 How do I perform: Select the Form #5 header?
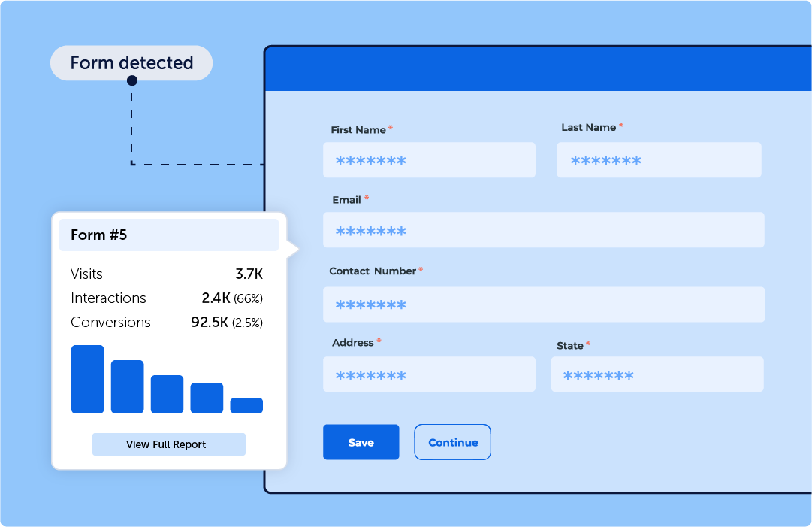168,235
